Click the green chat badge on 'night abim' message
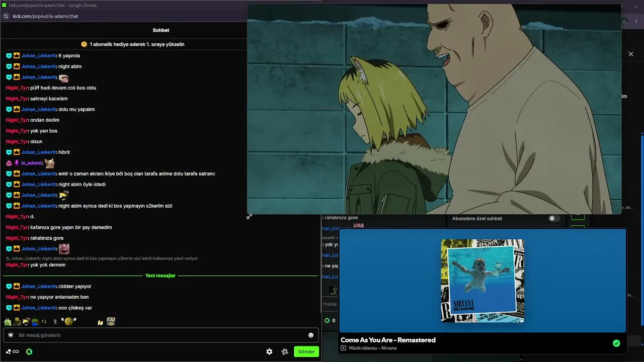Screen dimensions: 644x362 pos(9,66)
